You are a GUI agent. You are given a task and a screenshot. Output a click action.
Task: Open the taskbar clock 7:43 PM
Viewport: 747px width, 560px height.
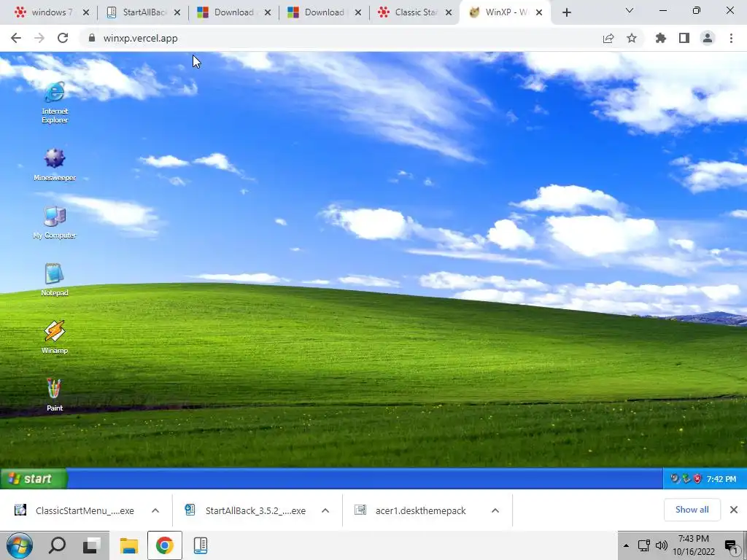pos(694,545)
